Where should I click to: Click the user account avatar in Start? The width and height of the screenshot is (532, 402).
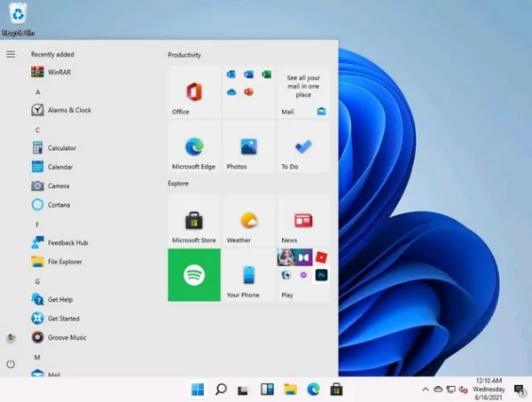coord(12,338)
